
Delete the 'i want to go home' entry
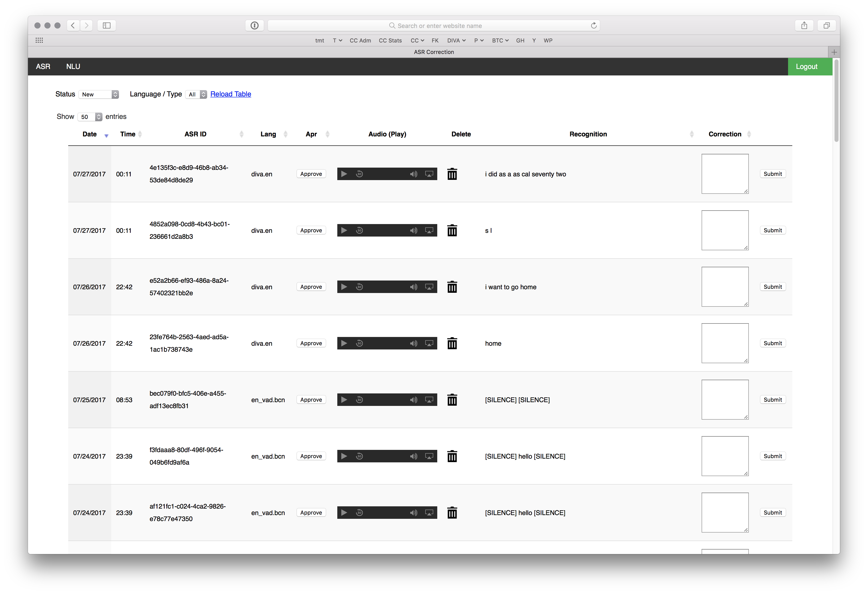pos(452,287)
